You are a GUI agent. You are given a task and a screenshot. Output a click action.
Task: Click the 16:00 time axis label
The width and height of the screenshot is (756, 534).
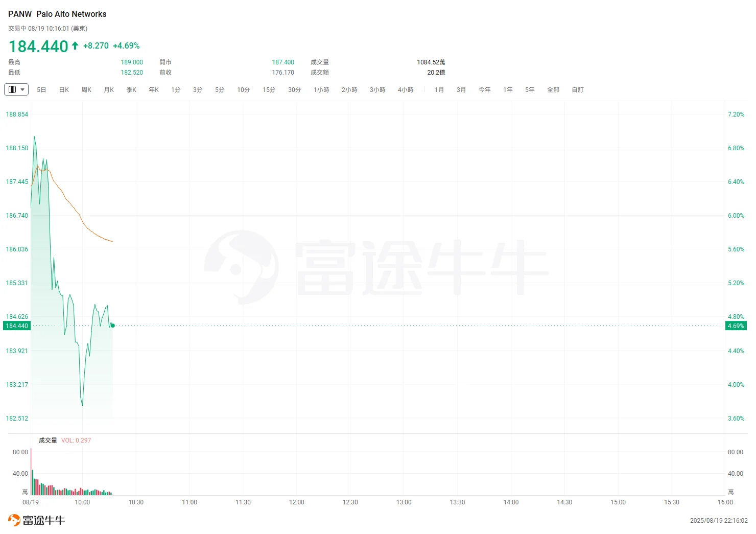tap(725, 502)
